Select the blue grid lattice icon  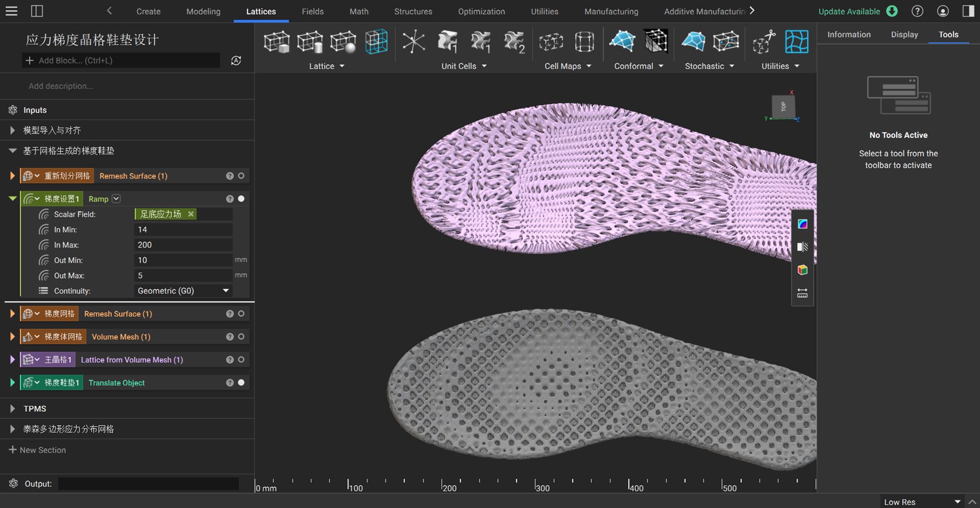click(x=376, y=41)
